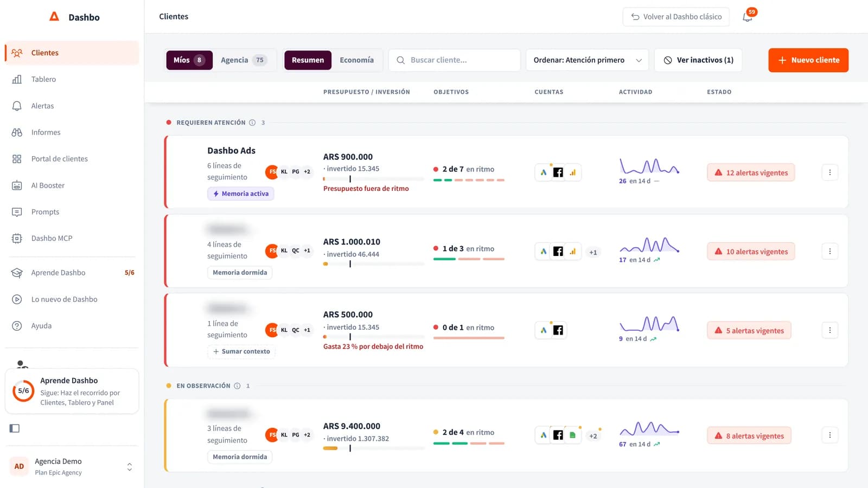This screenshot has width=868, height=488.
Task: Open the three-dot menu for Dashbo Ads
Action: (x=829, y=172)
